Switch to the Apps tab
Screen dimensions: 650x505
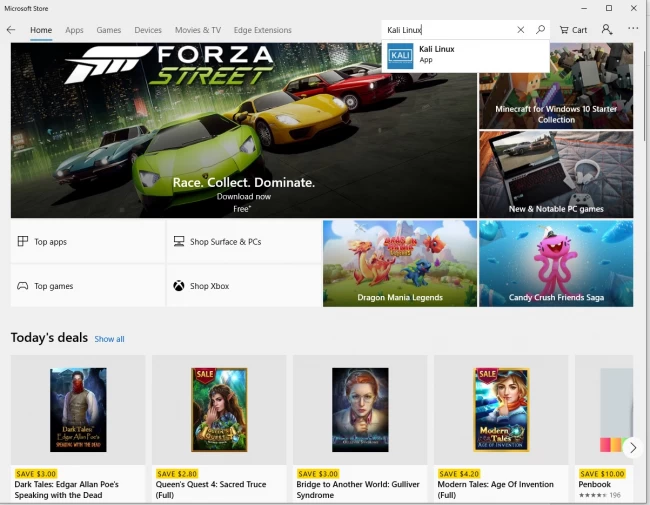click(x=74, y=30)
